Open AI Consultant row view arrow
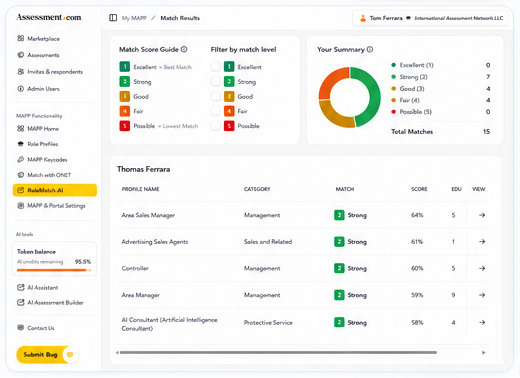520x378 pixels. click(482, 322)
